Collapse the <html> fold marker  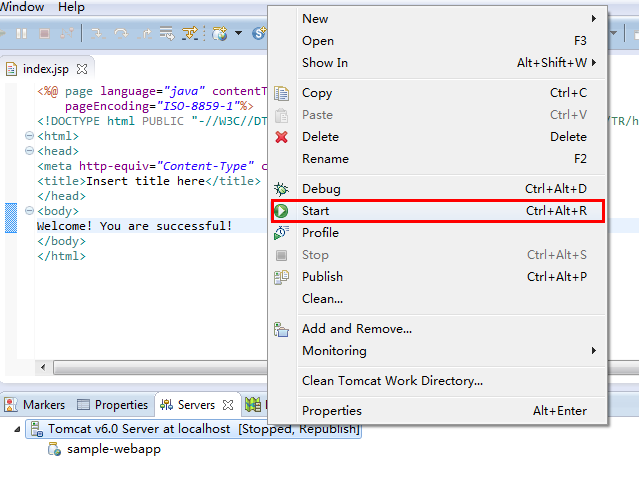coord(29,136)
